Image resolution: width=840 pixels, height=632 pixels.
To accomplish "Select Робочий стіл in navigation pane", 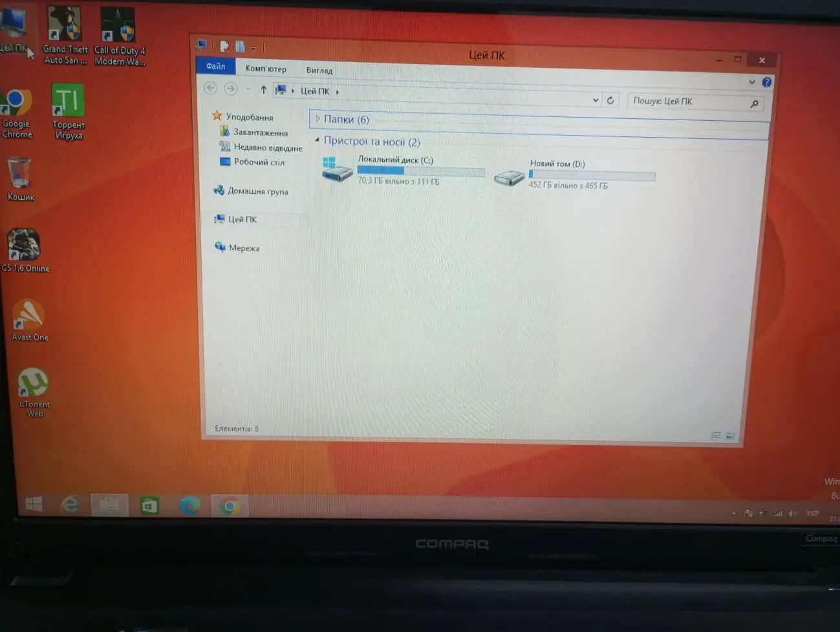I will tap(252, 162).
